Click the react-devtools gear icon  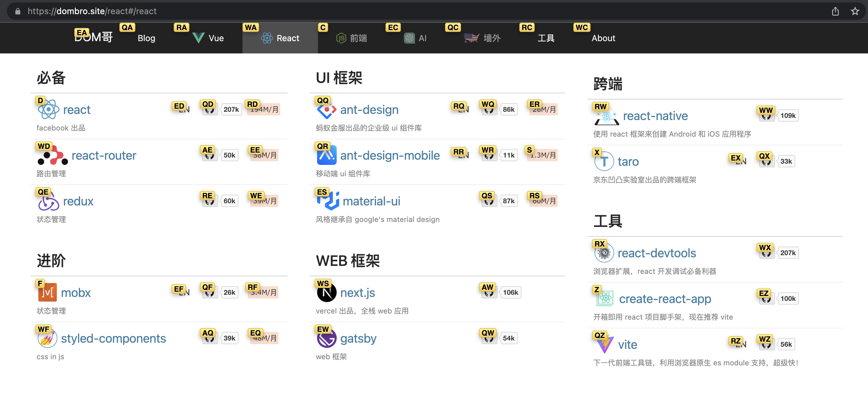tap(604, 253)
